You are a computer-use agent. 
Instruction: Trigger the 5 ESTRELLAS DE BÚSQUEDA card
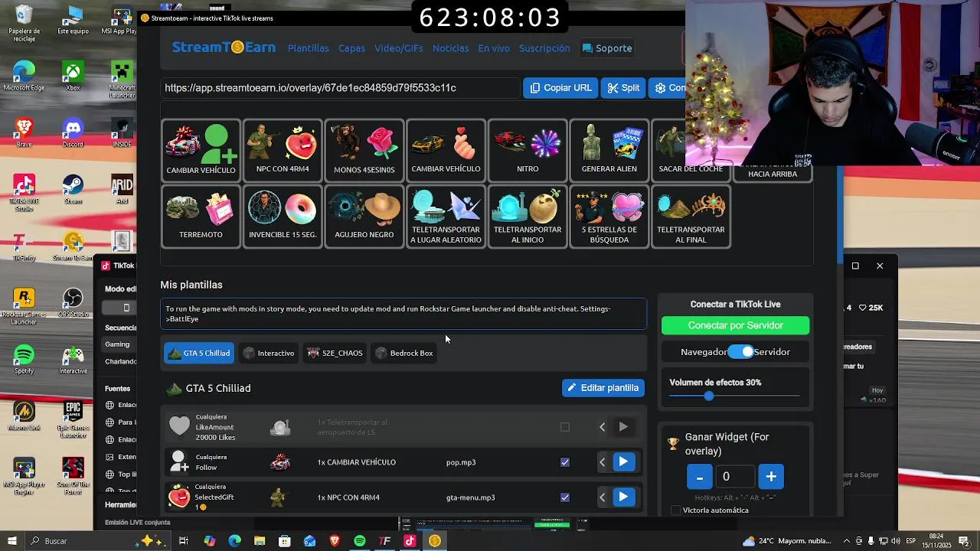(x=609, y=217)
